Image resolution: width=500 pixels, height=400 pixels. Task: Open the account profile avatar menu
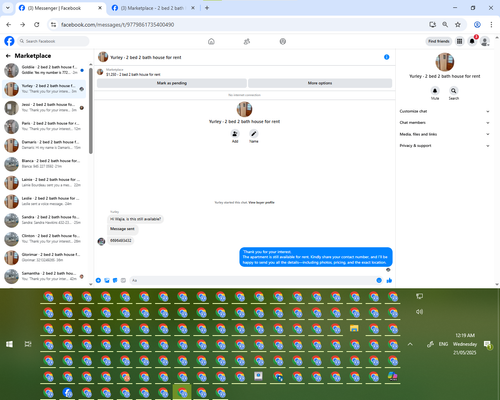point(485,41)
